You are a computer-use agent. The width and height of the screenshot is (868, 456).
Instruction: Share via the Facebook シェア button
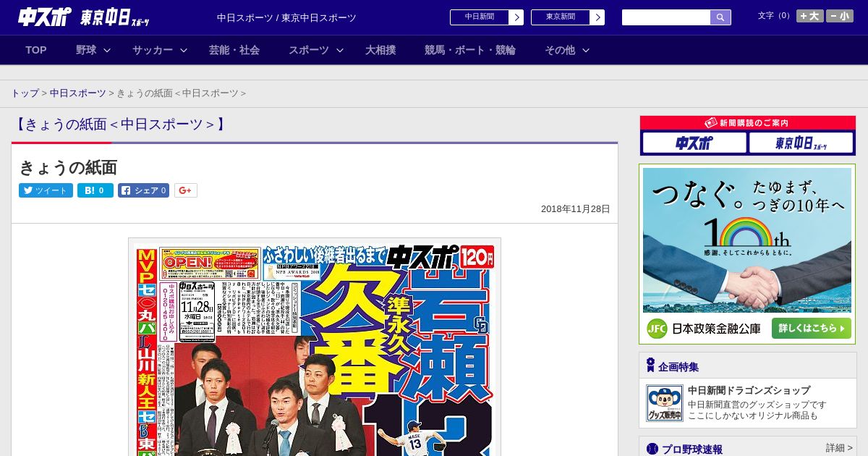pos(143,190)
